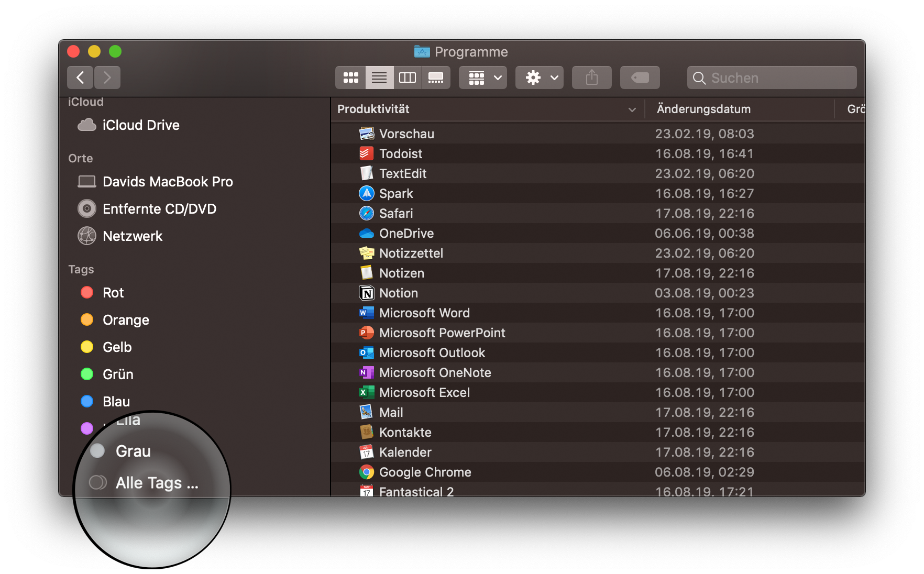Click the Microsoft Outlook icon
Image resolution: width=924 pixels, height=574 pixels.
pyautogui.click(x=367, y=352)
